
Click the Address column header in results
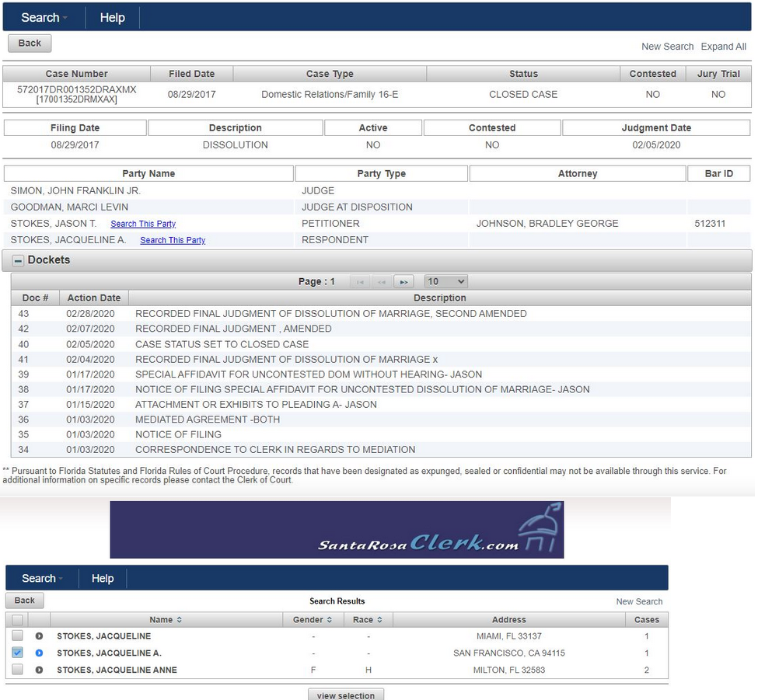tap(508, 620)
